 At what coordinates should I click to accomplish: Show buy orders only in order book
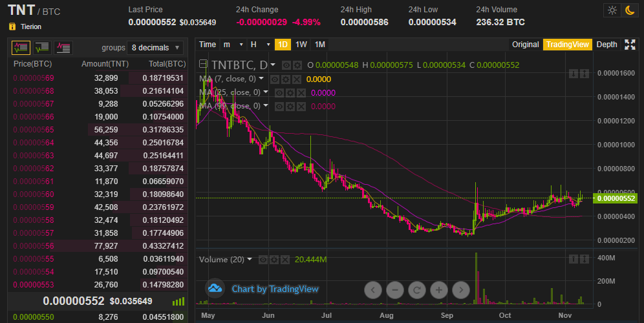(x=42, y=48)
